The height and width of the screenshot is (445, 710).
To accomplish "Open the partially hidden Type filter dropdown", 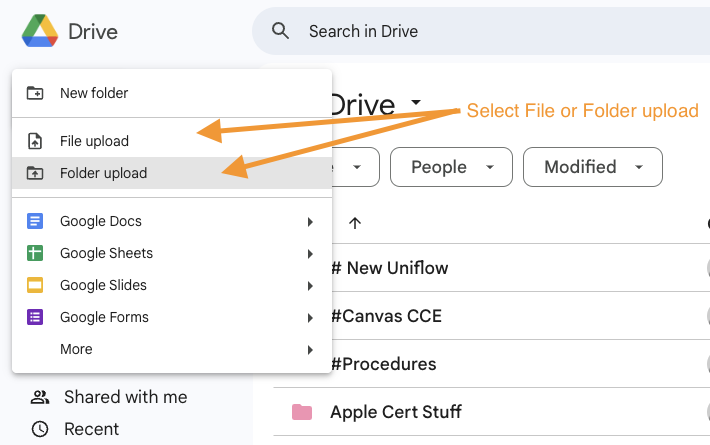I will [x=356, y=167].
